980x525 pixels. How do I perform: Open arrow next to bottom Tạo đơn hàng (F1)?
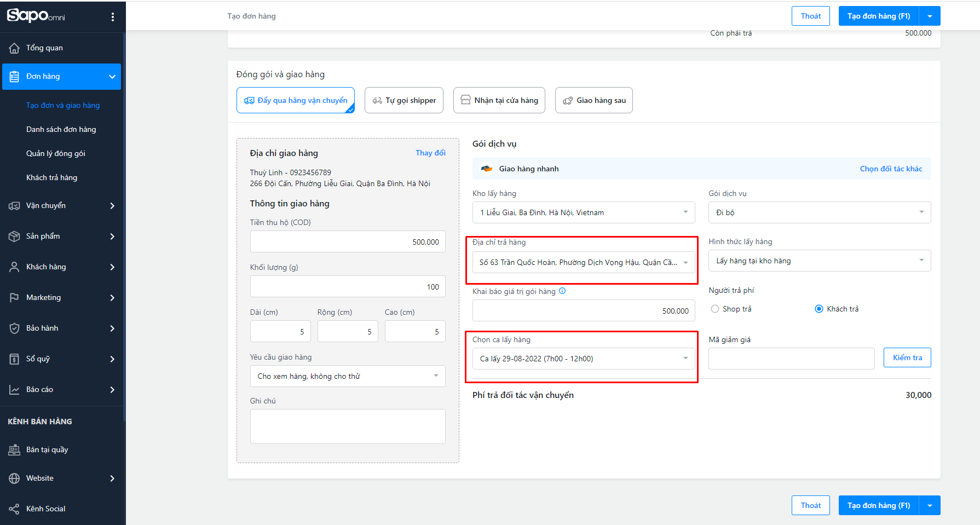point(930,505)
